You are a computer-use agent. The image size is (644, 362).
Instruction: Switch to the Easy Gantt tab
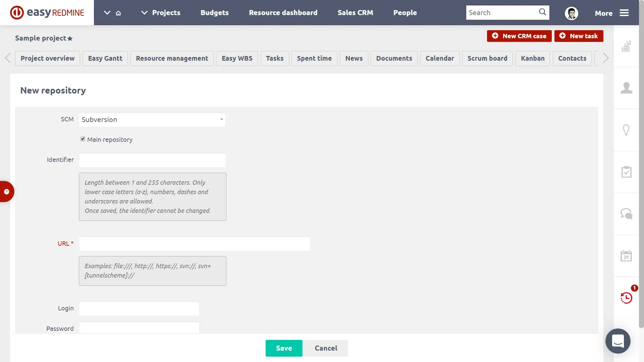click(105, 58)
